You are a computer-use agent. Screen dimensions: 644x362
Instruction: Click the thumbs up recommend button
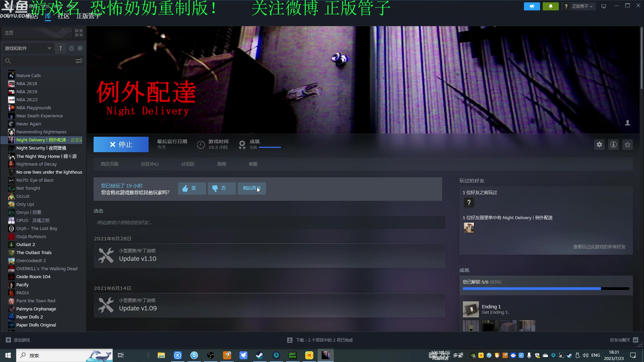coord(192,188)
